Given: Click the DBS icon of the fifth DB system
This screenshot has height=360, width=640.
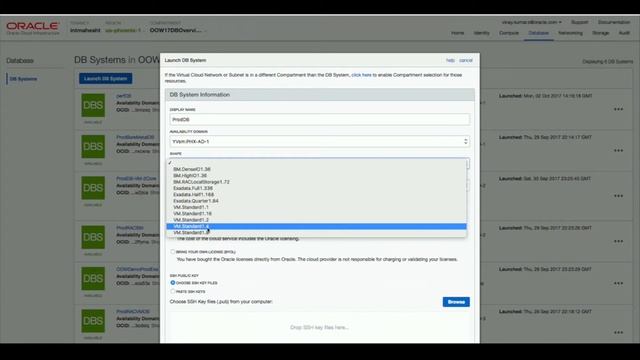Looking at the screenshot, I should click(x=93, y=279).
